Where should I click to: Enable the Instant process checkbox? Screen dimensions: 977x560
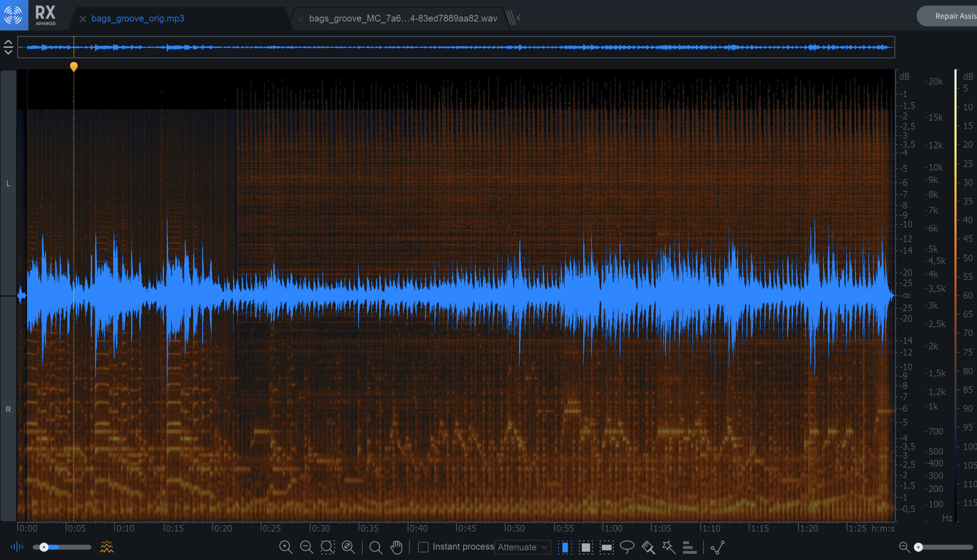(x=423, y=547)
